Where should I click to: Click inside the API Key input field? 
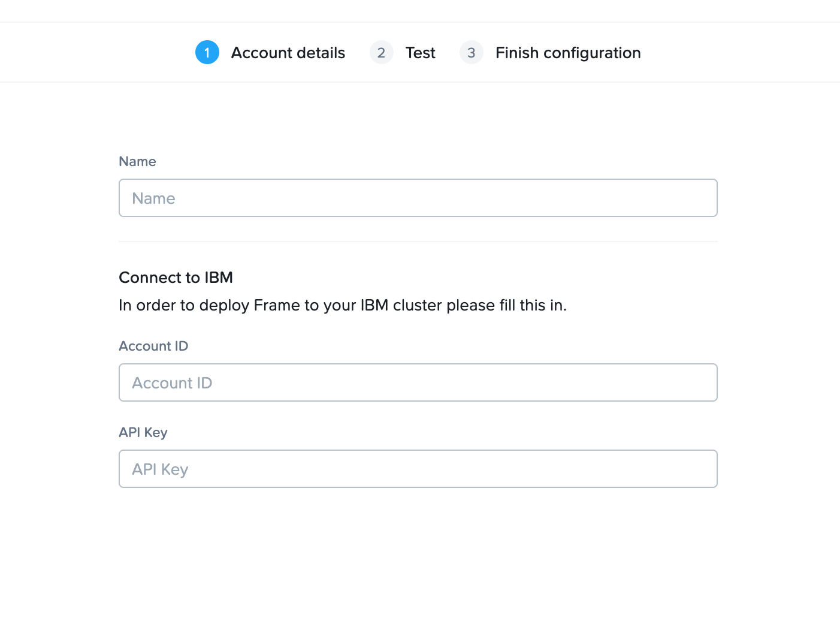point(418,469)
